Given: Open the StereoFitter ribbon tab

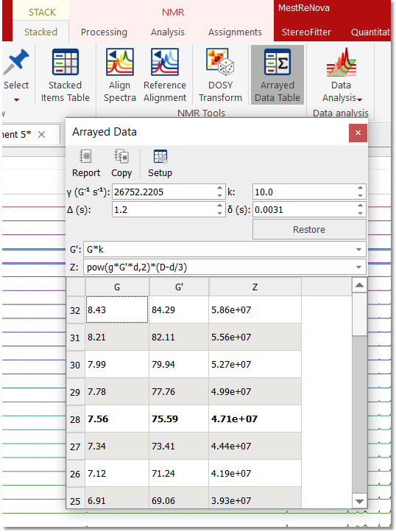Looking at the screenshot, I should pyautogui.click(x=306, y=32).
